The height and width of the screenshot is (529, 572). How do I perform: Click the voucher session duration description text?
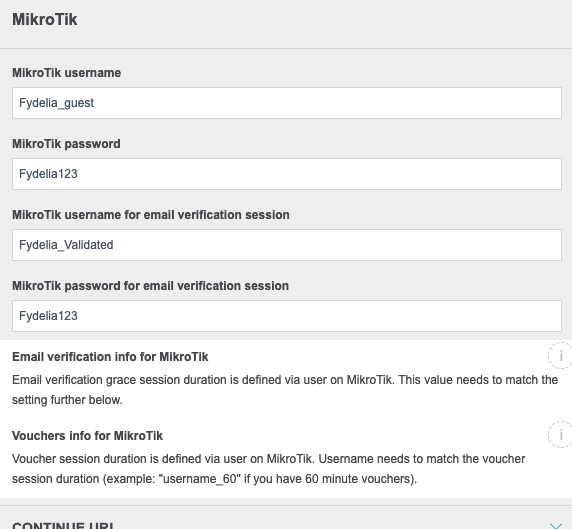(x=268, y=469)
